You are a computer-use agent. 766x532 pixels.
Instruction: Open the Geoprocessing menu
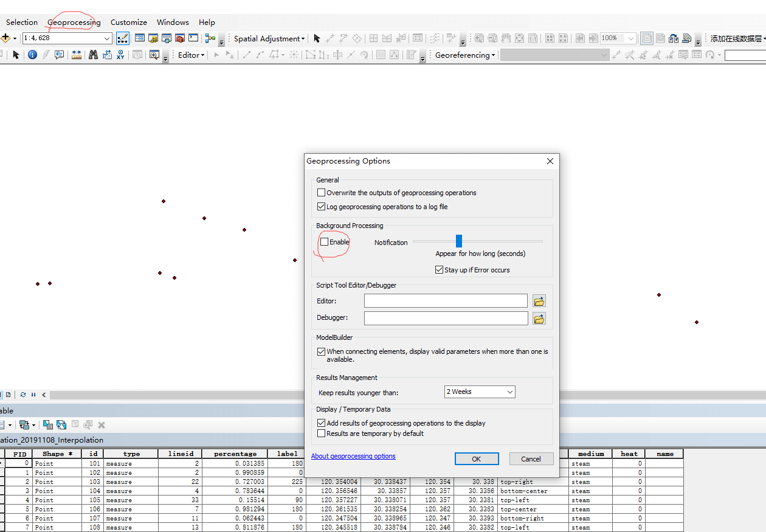click(x=74, y=22)
